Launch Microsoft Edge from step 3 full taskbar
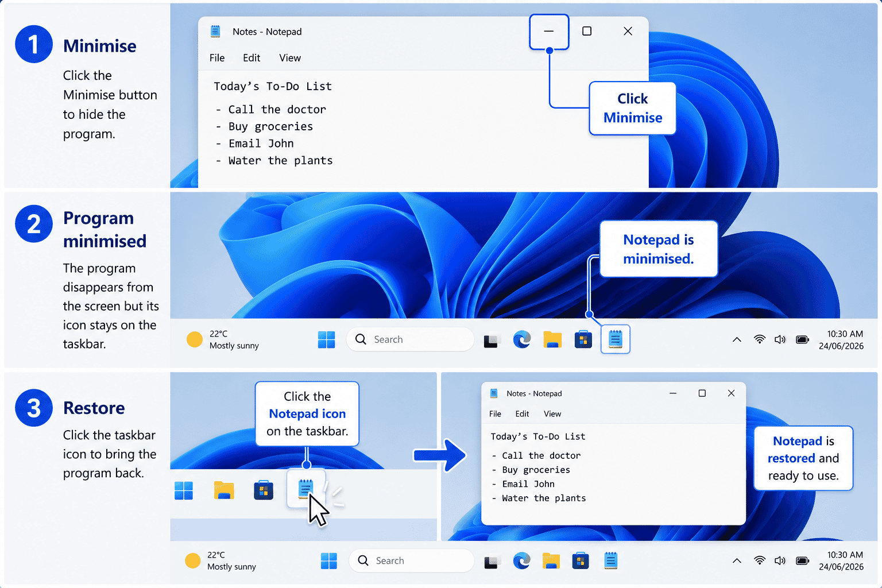The width and height of the screenshot is (882, 588). pyautogui.click(x=521, y=560)
